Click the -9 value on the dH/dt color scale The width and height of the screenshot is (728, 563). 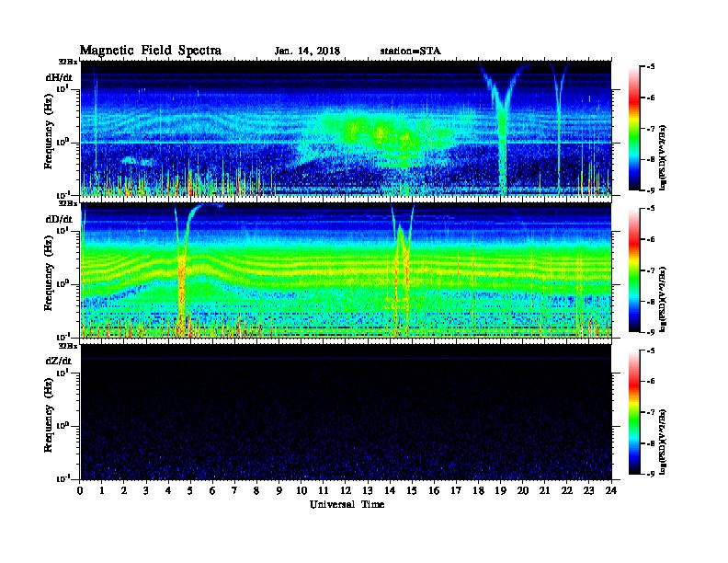pyautogui.click(x=650, y=190)
